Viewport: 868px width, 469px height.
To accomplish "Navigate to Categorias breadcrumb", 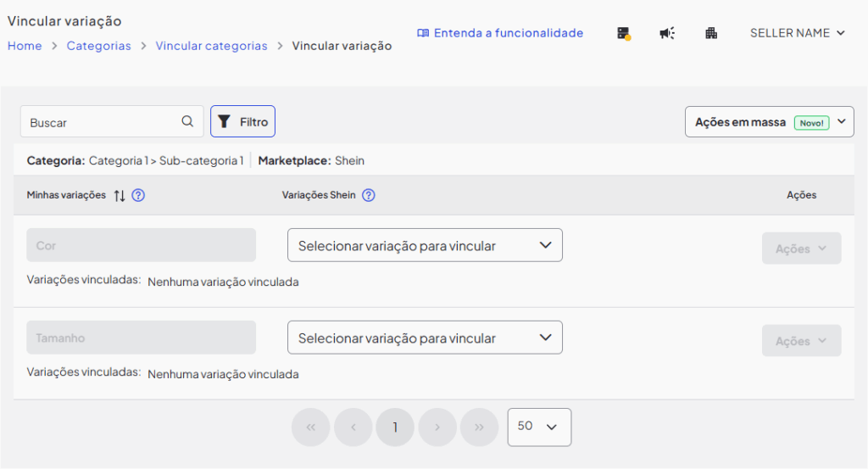I will 99,46.
